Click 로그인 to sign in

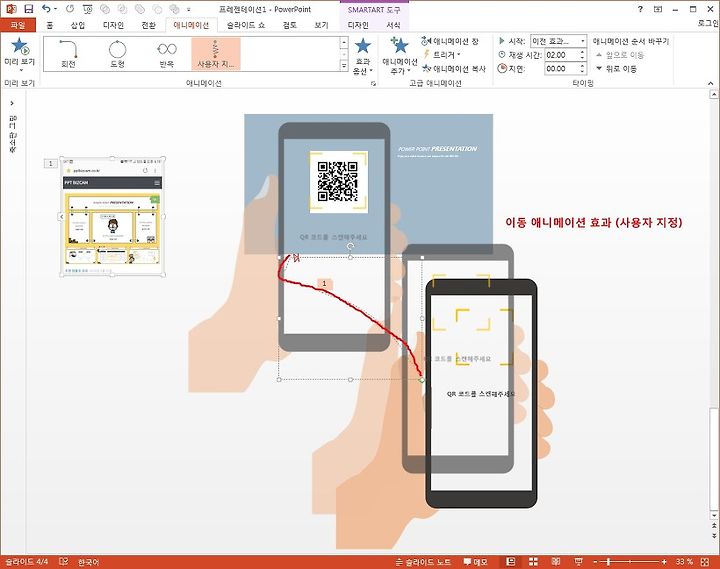708,23
